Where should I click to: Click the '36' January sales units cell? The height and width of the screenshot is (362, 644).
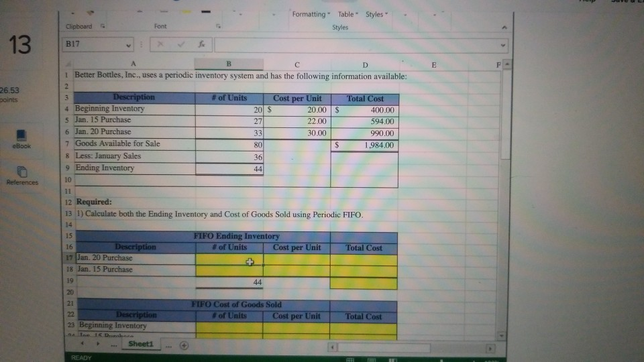[x=229, y=157]
